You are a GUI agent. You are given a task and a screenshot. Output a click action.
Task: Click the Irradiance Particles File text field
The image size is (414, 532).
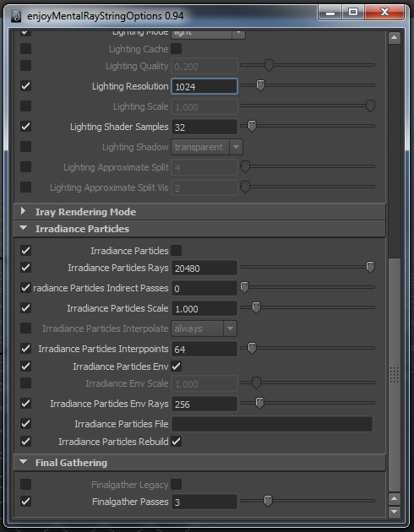[272, 424]
